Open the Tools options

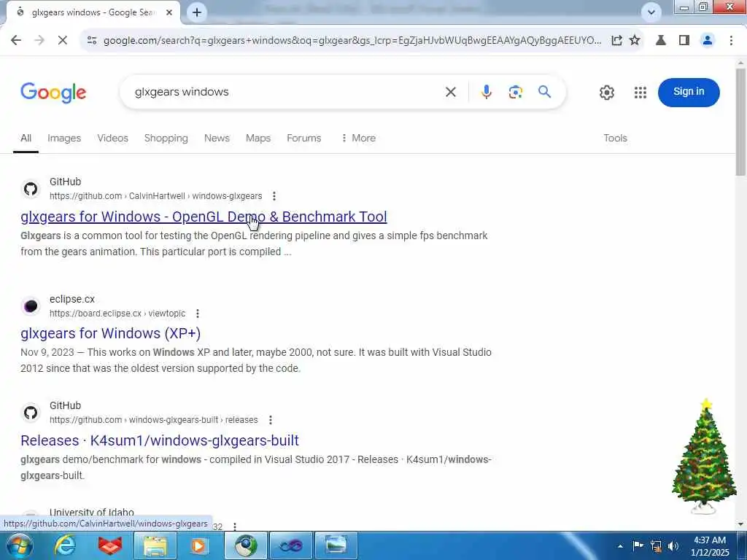[x=615, y=138]
